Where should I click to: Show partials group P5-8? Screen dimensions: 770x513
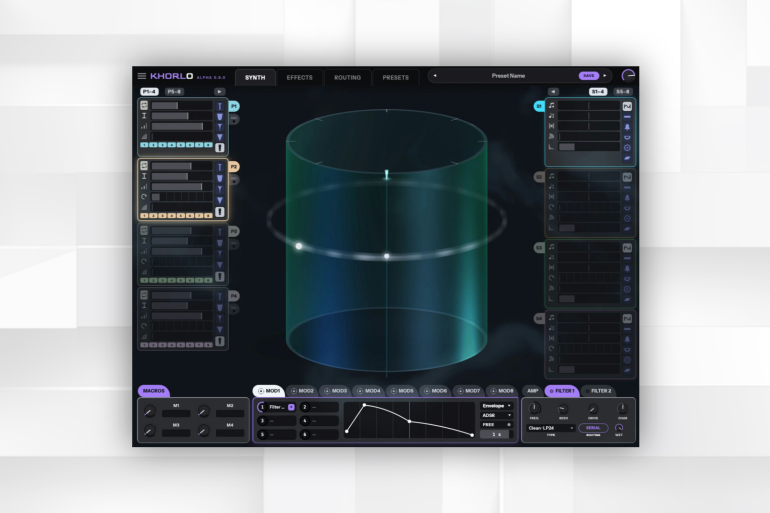click(174, 91)
